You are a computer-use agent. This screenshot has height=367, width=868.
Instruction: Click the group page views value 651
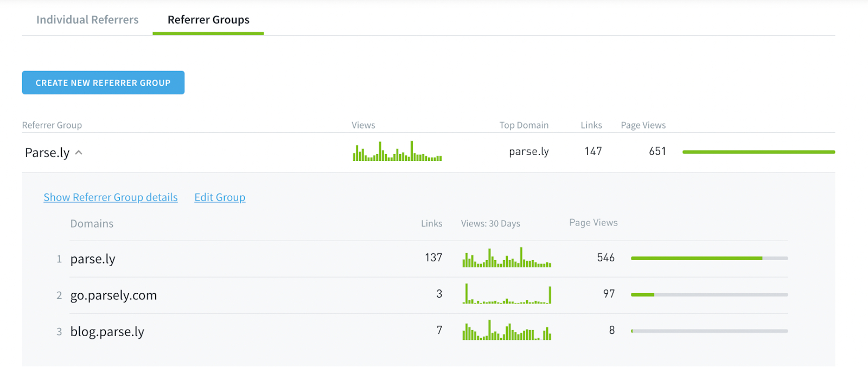[658, 151]
